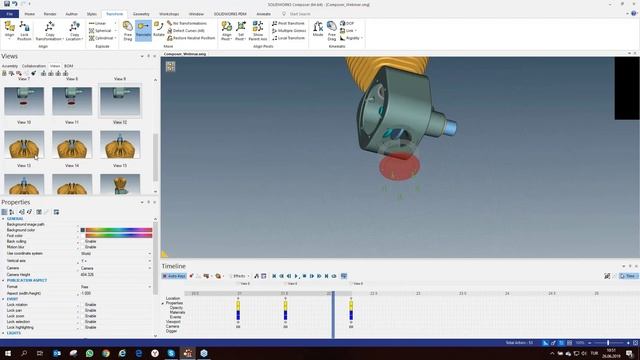Open the Assembly tab in left panel
The width and height of the screenshot is (640, 360).
[x=10, y=66]
